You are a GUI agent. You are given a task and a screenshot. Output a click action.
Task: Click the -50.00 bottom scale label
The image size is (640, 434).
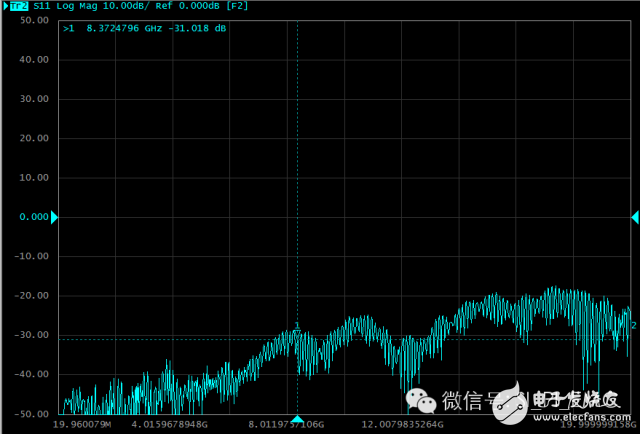[x=31, y=412]
